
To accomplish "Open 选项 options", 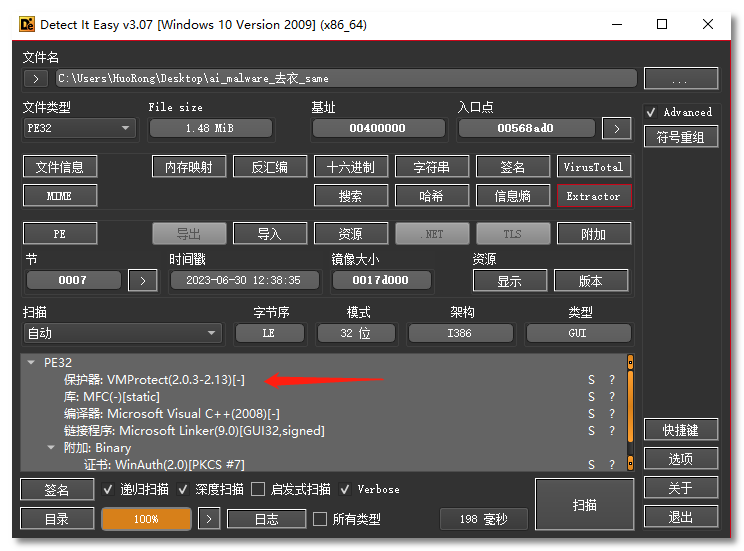I will click(x=680, y=458).
